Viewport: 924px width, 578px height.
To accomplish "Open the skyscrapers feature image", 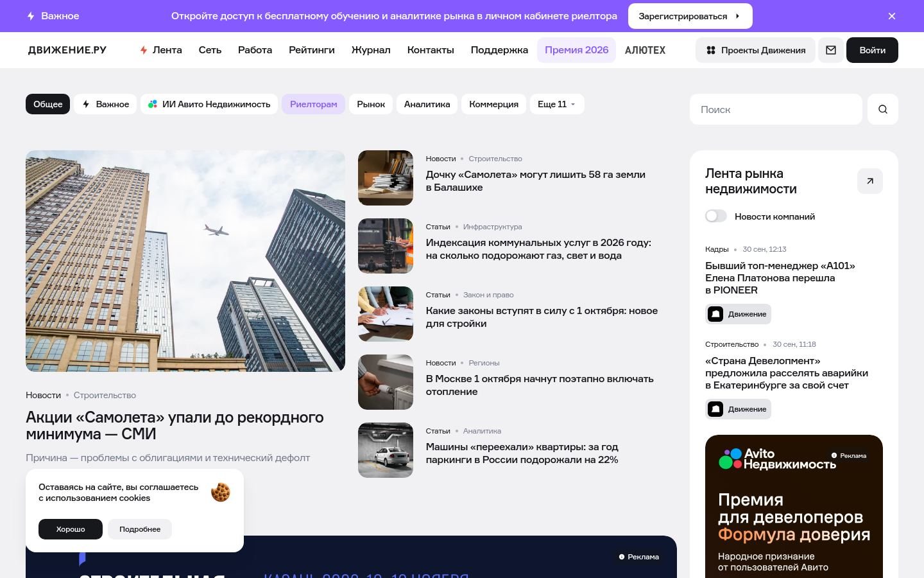I will pos(185,261).
